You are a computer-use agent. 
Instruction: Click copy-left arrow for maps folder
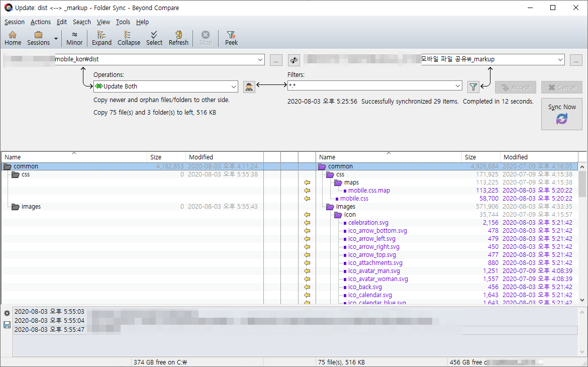point(307,182)
